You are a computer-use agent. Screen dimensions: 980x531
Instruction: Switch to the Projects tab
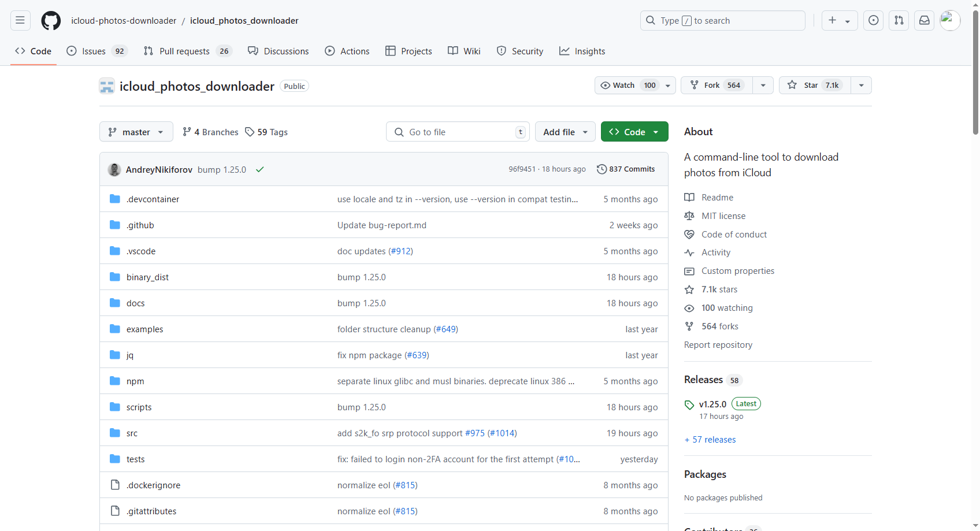click(x=409, y=51)
